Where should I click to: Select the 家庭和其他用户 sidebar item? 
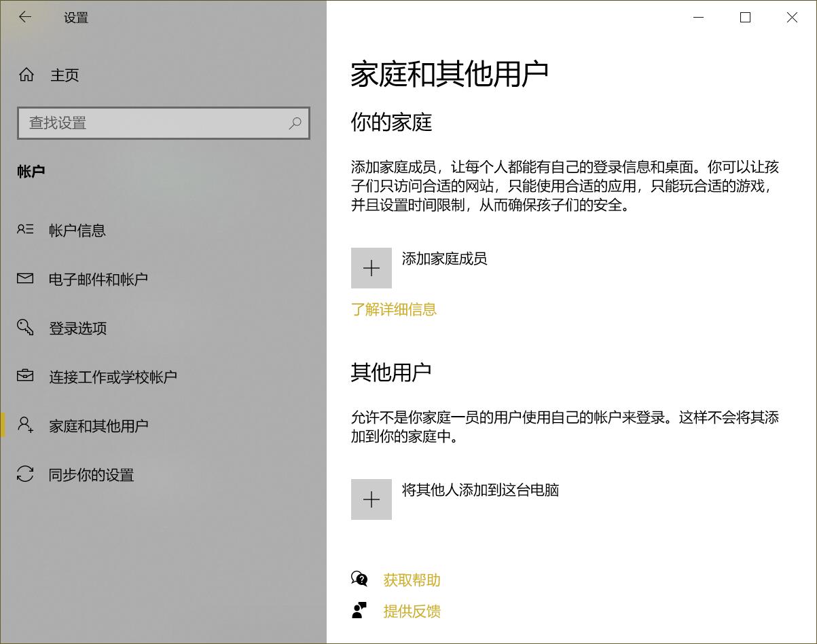coord(98,425)
